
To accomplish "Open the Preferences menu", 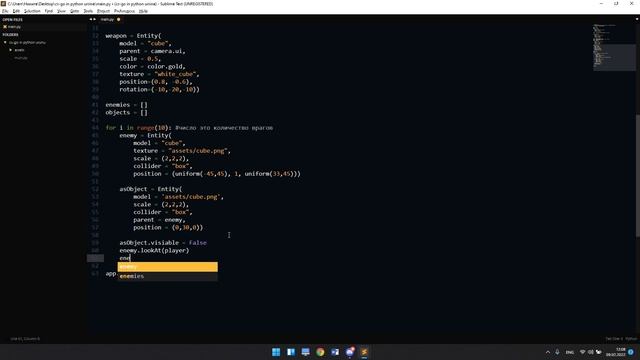I will 124,11.
